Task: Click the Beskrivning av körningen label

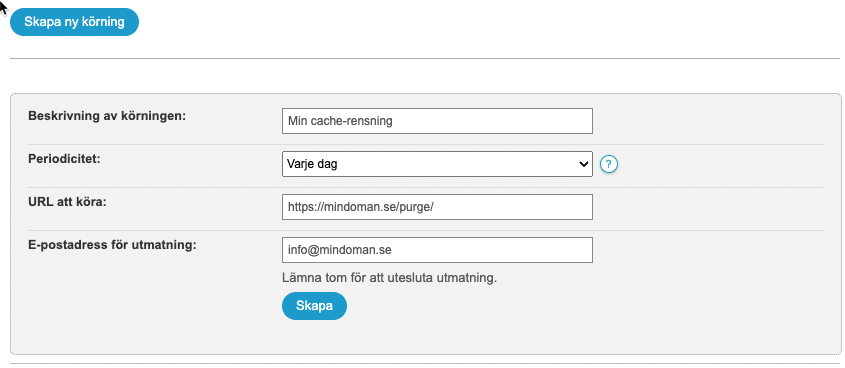Action: tap(107, 116)
